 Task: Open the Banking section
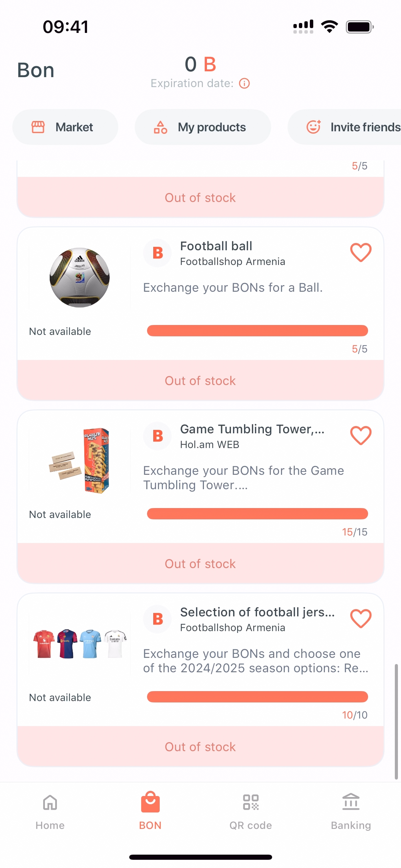(x=351, y=811)
